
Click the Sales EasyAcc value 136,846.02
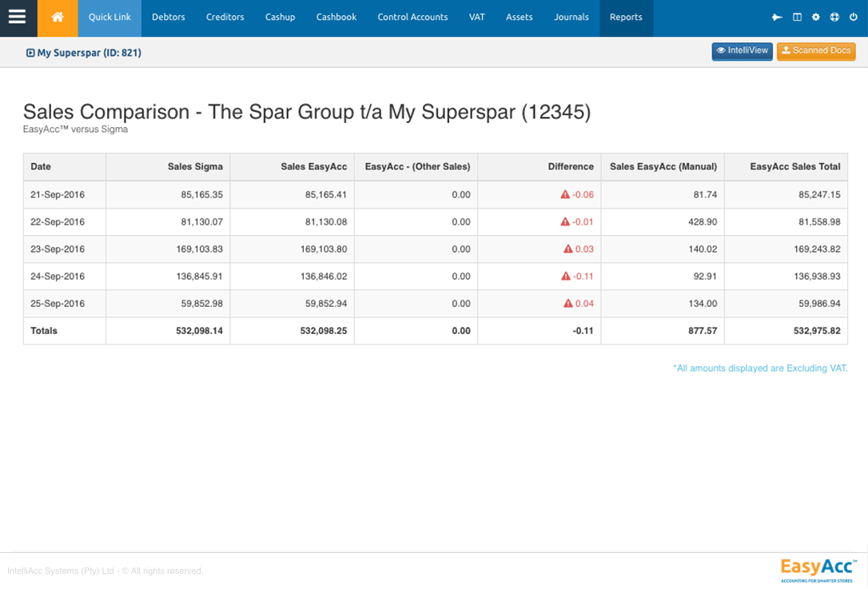tap(324, 276)
